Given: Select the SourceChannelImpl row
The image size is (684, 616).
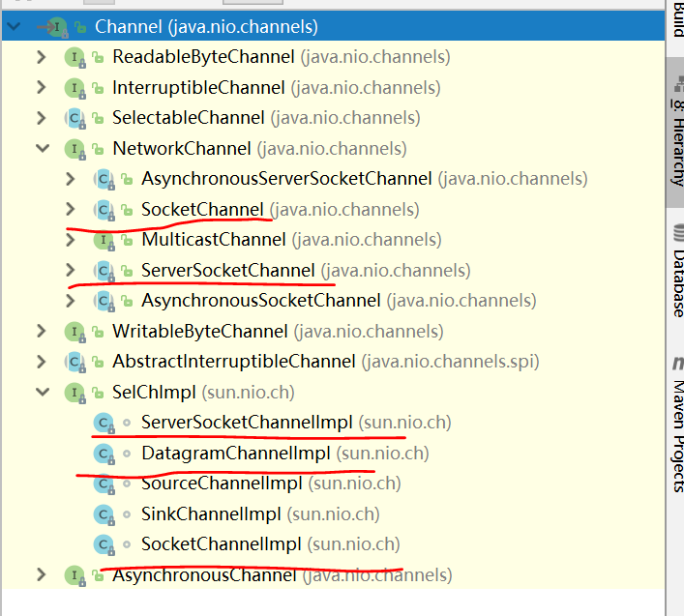Looking at the screenshot, I should pos(333,484).
